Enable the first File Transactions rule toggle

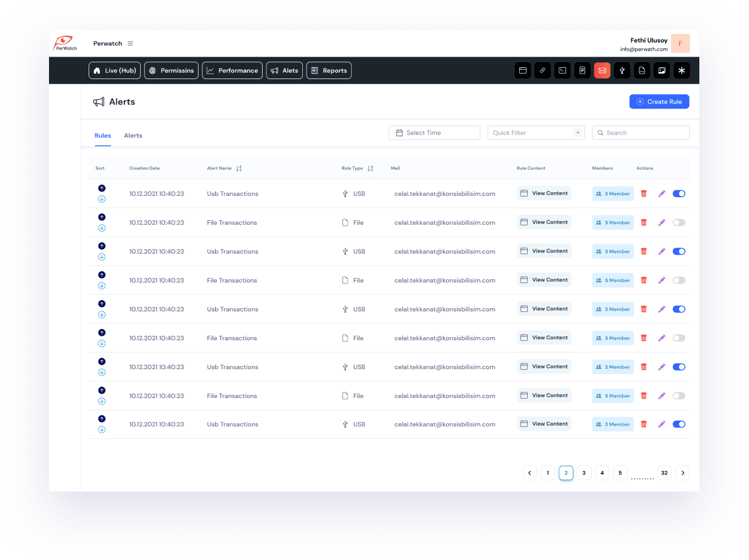pyautogui.click(x=679, y=223)
